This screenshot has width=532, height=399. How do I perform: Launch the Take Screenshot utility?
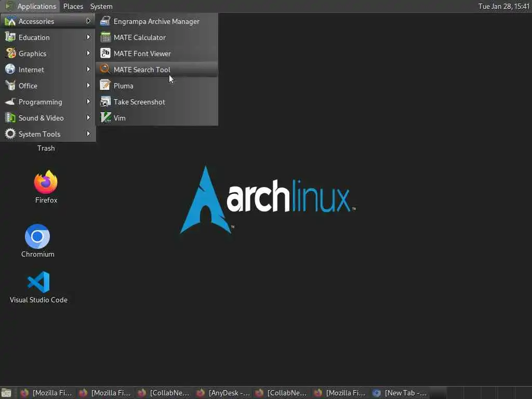(156, 102)
